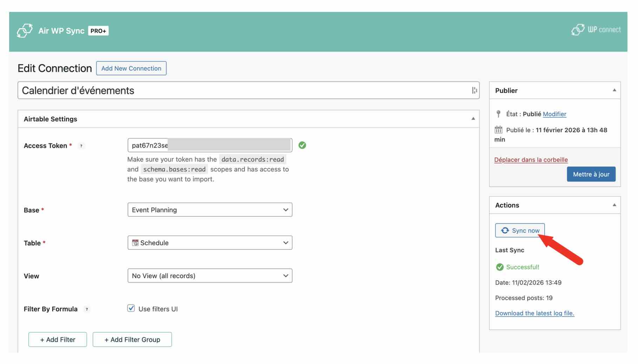Viewport: 638px width, 364px height.
Task: Click the + Add Filter button
Action: coord(58,339)
